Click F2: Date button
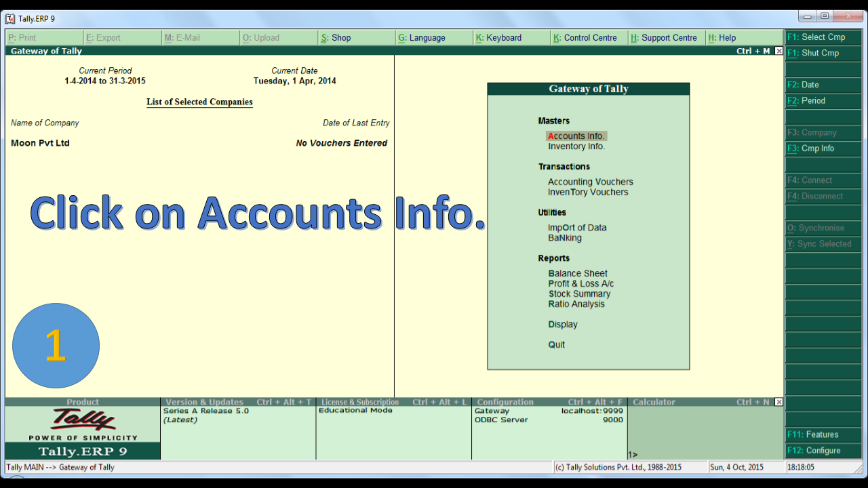 coord(823,85)
